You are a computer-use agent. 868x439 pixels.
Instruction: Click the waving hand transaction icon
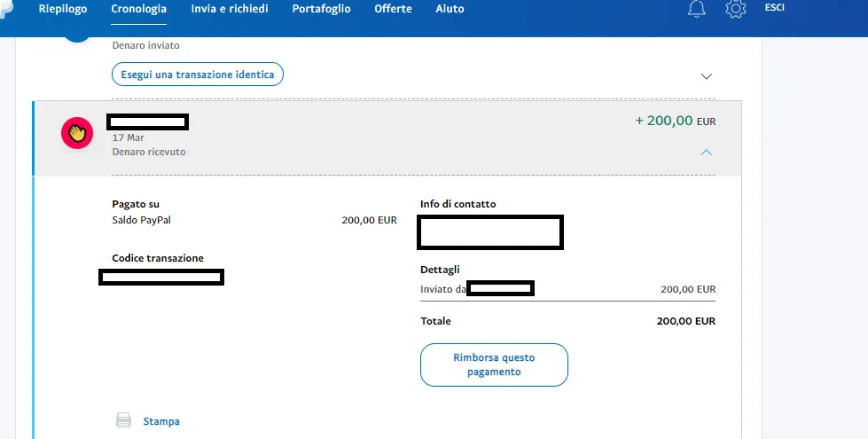pyautogui.click(x=77, y=133)
